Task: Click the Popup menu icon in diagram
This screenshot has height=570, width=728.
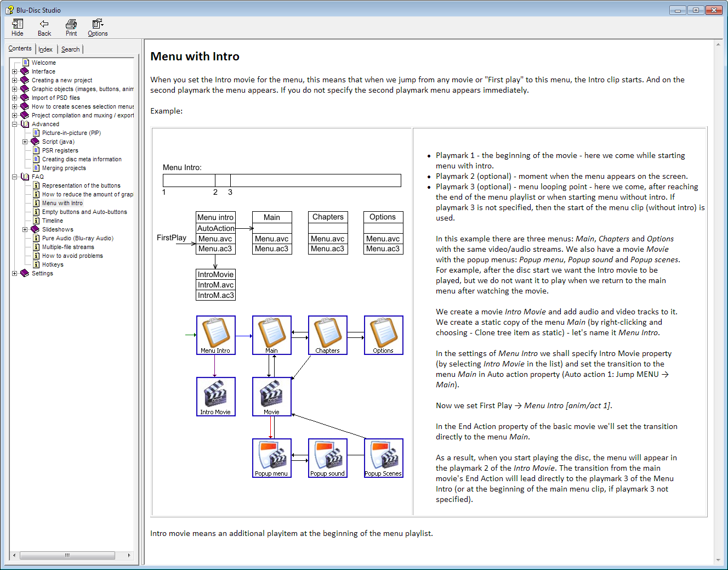Action: point(272,458)
